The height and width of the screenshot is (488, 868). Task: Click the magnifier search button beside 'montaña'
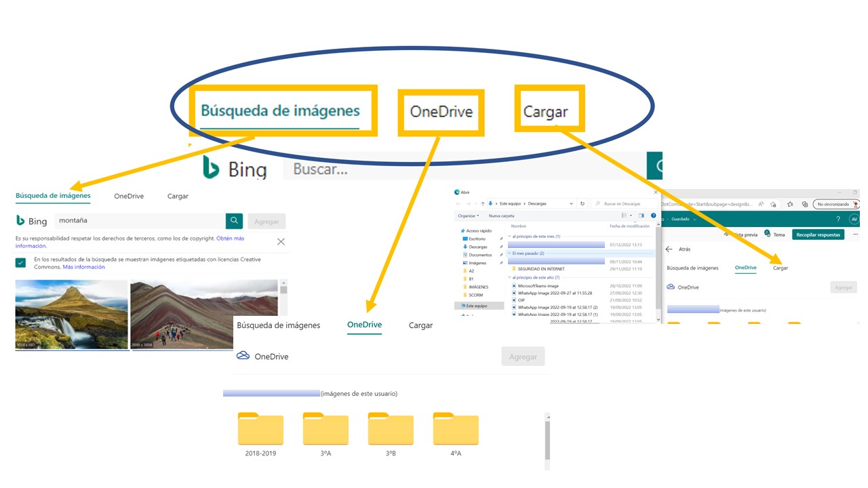pos(235,221)
